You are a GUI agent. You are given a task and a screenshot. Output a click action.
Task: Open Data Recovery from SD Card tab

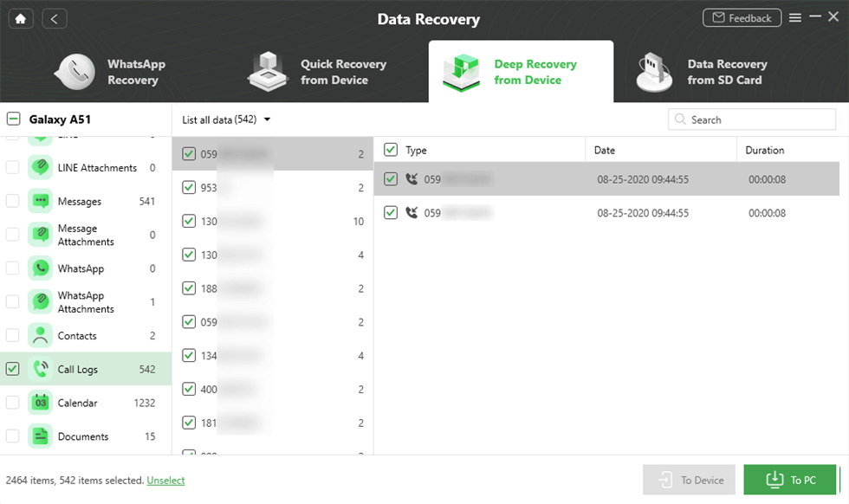(x=700, y=72)
